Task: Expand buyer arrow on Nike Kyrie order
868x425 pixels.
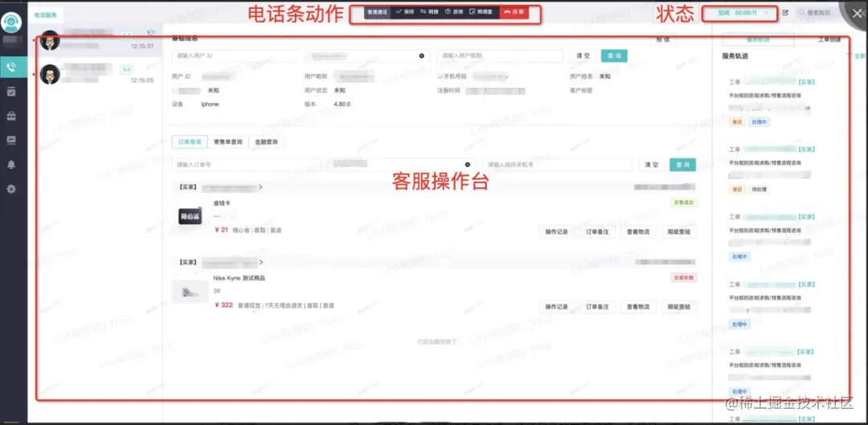Action: pyautogui.click(x=260, y=262)
